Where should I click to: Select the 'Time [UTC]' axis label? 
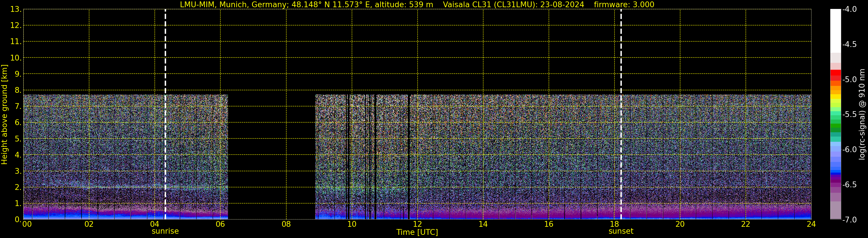point(417,232)
